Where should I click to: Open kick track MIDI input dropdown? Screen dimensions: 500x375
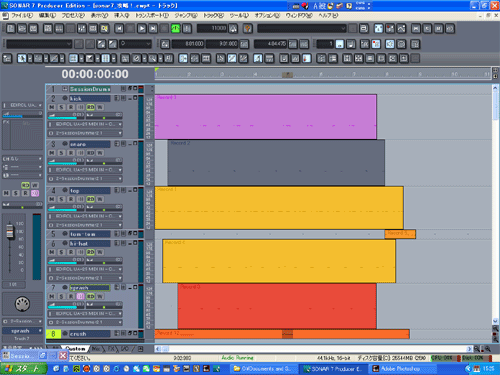(x=85, y=124)
